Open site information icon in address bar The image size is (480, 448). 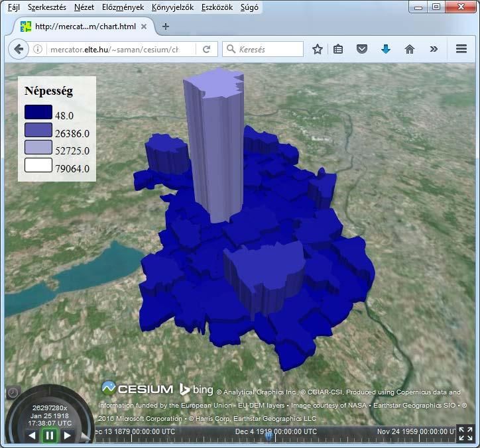(x=38, y=49)
